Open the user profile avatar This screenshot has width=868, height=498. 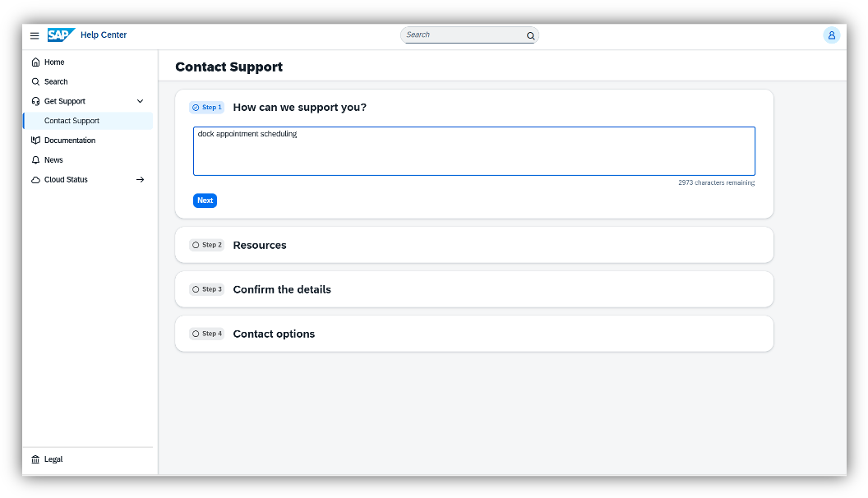click(831, 35)
